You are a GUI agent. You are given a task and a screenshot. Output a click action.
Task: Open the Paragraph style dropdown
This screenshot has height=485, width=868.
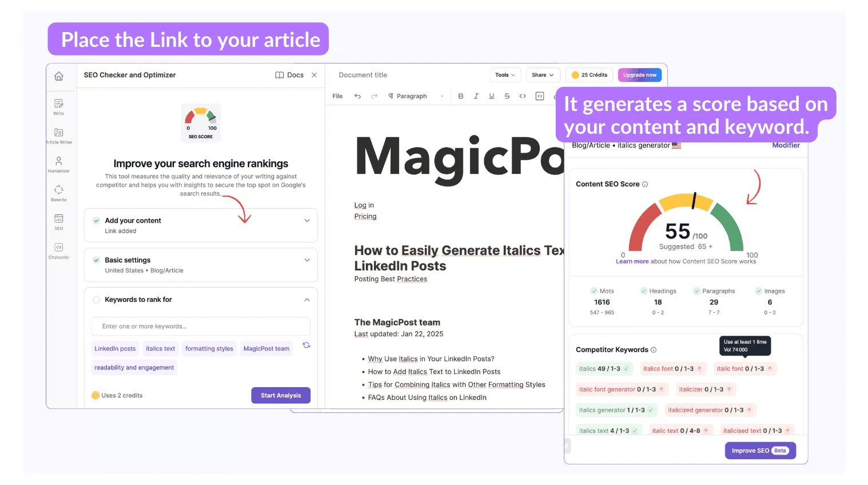point(416,96)
